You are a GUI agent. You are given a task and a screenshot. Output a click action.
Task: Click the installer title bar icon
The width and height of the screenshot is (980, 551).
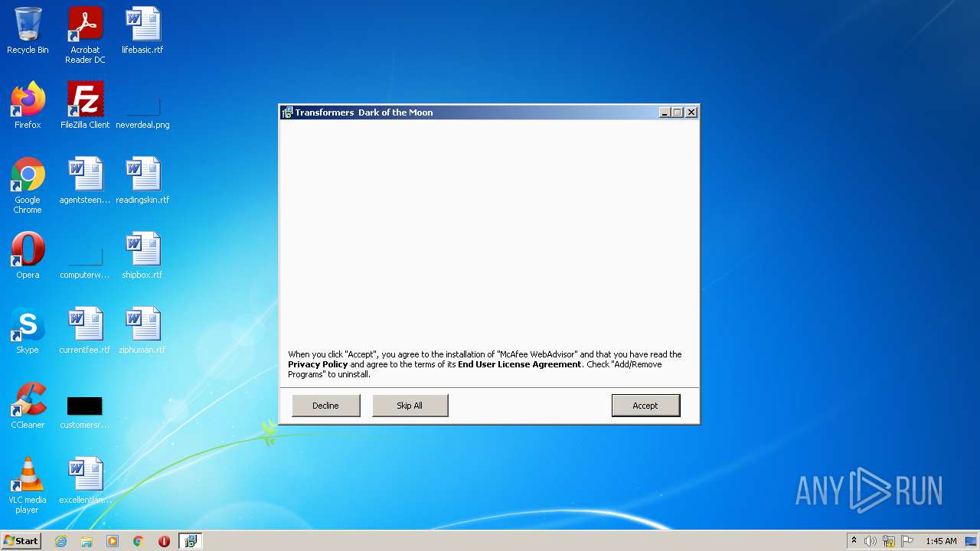[287, 112]
